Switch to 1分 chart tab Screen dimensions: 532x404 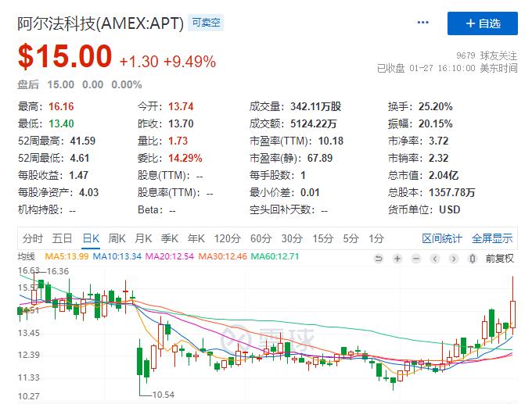coord(376,238)
